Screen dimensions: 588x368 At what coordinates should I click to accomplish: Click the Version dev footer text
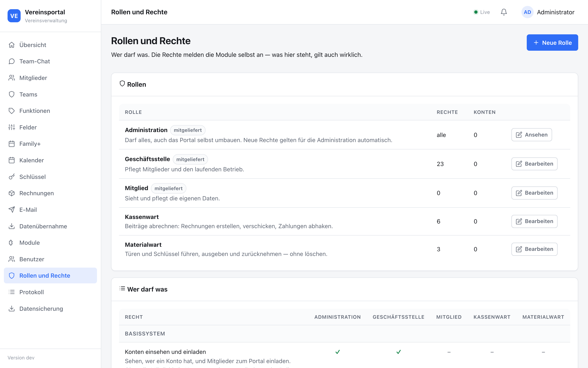(x=21, y=358)
